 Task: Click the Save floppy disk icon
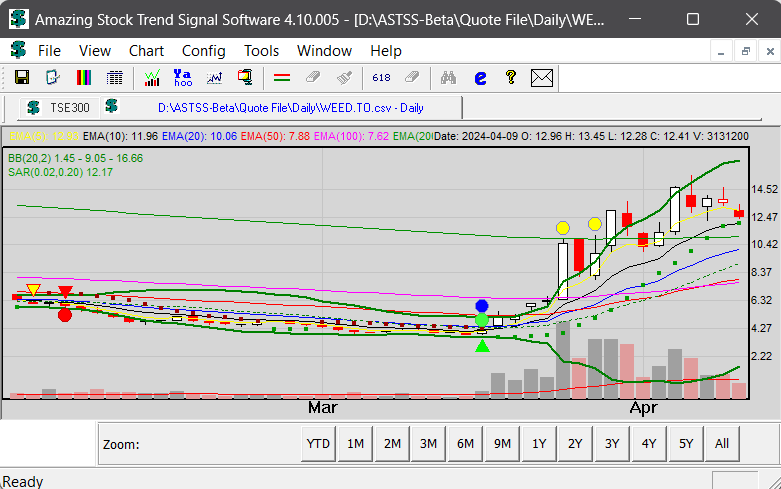point(22,77)
